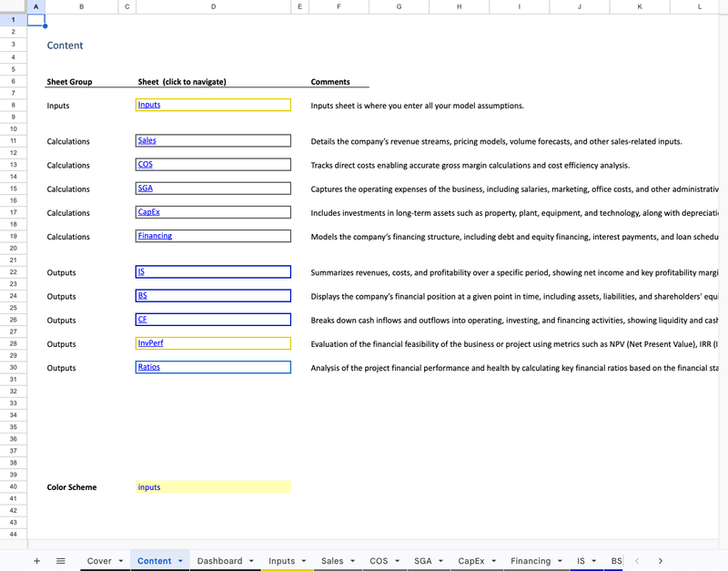This screenshot has height=571, width=728.
Task: Expand the Content tab dropdown arrow
Action: [180, 561]
